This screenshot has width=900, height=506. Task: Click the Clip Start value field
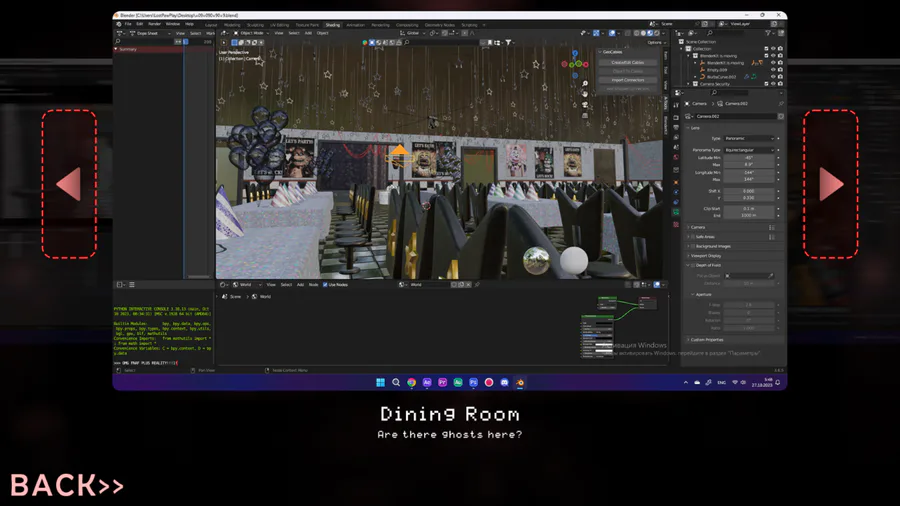[x=748, y=209]
